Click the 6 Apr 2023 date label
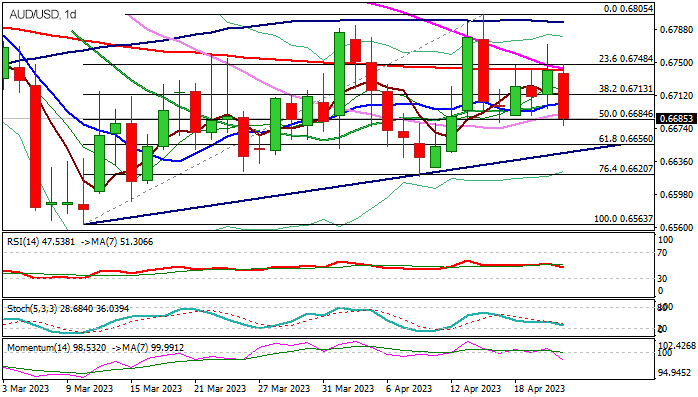The width and height of the screenshot is (698, 397). pos(408,389)
